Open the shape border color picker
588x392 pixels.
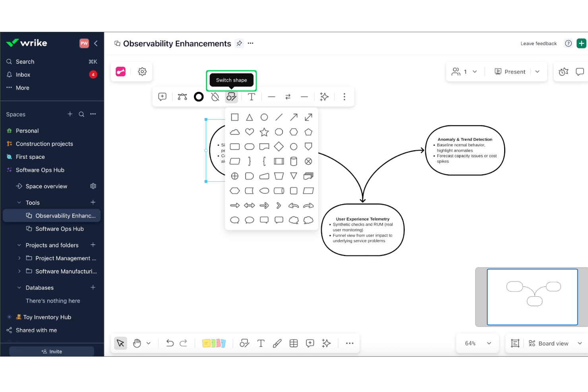pos(199,97)
